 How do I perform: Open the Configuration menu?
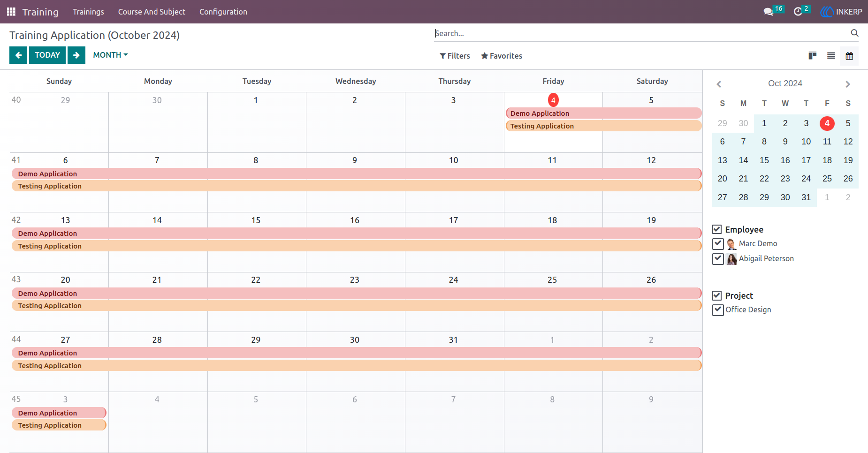pyautogui.click(x=223, y=12)
